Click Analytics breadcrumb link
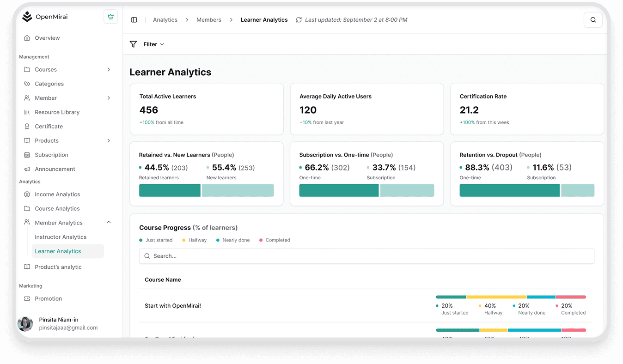Viewport: 623px width, 364px height. tap(165, 20)
